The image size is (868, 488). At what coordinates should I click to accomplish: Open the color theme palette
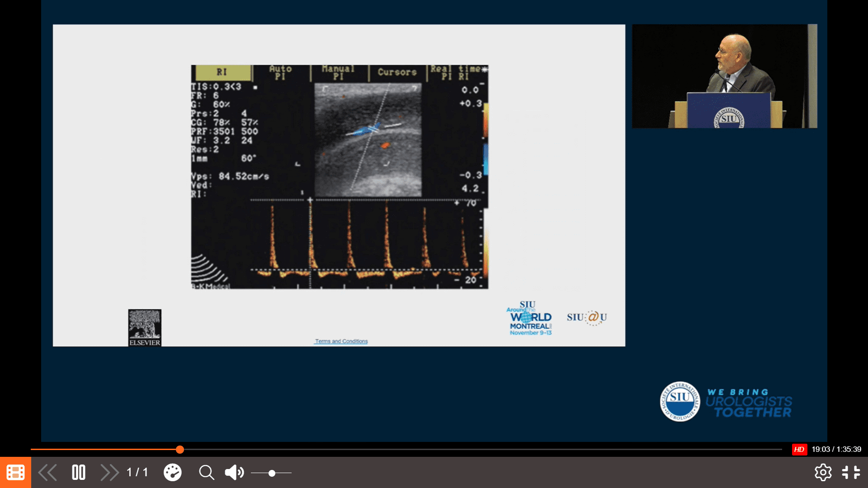coord(172,473)
